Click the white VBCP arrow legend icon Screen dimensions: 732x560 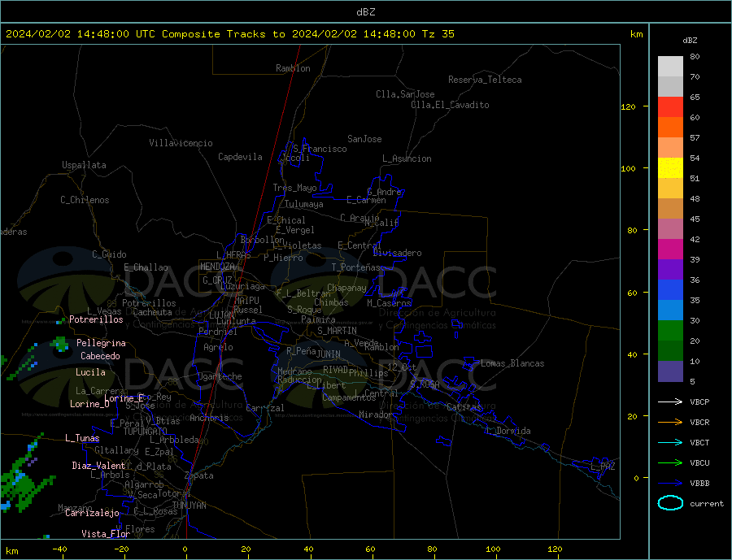[670, 402]
